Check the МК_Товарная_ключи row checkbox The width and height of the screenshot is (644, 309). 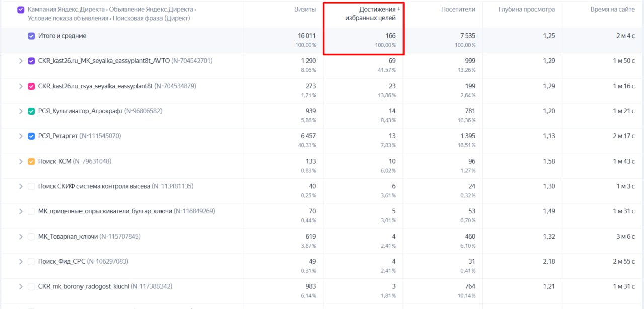coord(31,237)
